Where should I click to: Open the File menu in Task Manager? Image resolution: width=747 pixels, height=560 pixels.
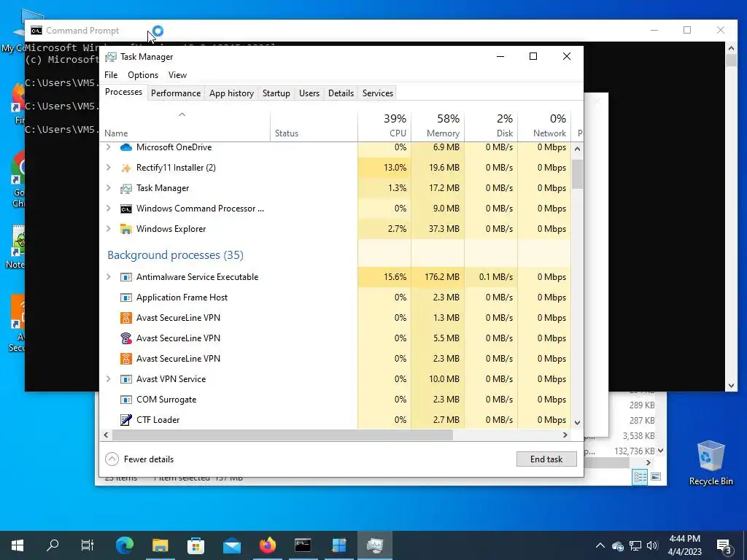point(111,75)
